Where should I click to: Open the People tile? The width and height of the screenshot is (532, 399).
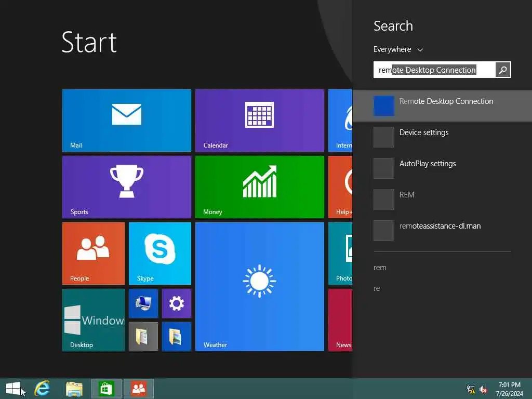pyautogui.click(x=94, y=254)
